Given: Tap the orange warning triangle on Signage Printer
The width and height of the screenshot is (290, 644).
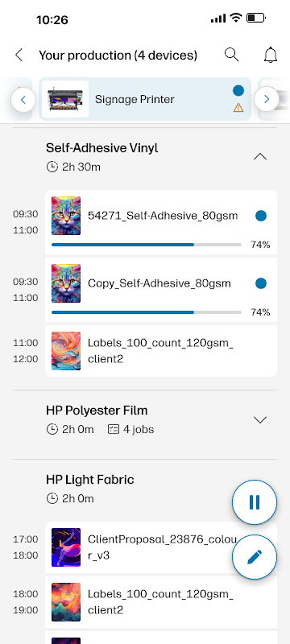Looking at the screenshot, I should (x=238, y=108).
